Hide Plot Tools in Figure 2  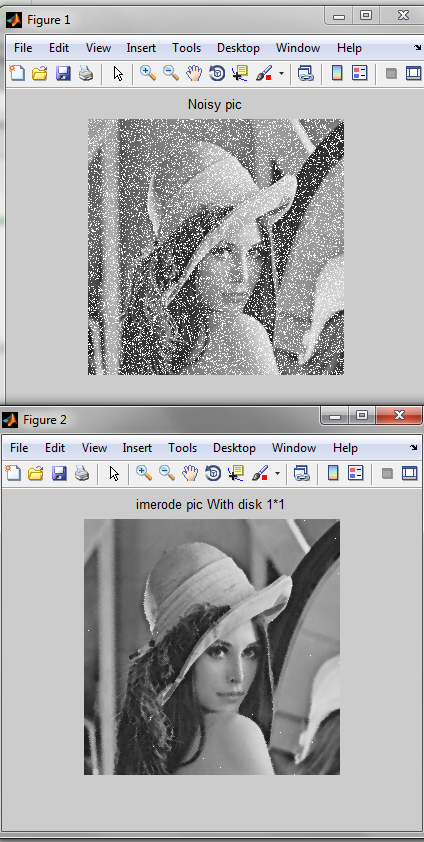387,473
